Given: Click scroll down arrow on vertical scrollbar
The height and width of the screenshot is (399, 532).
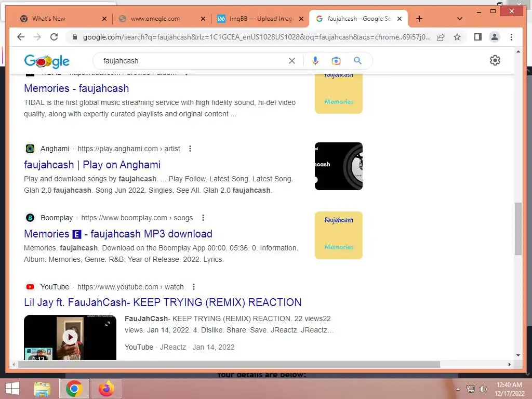Looking at the screenshot, I should [518, 355].
